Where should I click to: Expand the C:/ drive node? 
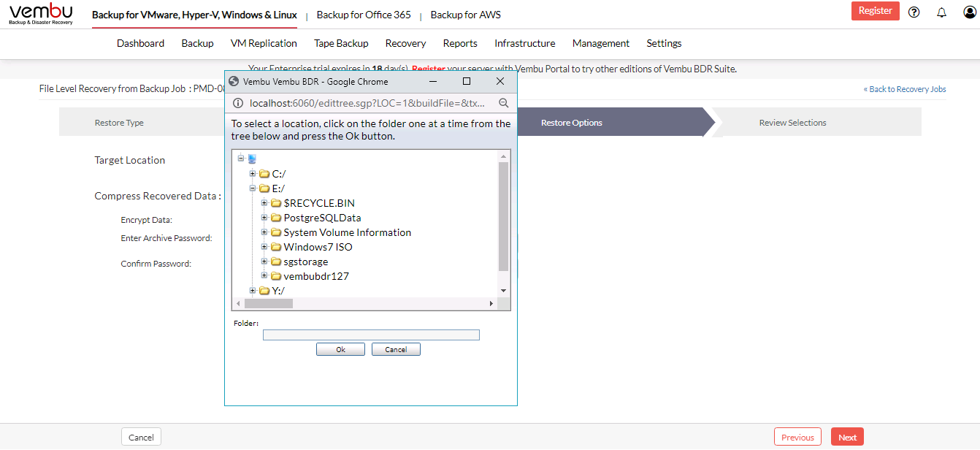pyautogui.click(x=253, y=174)
